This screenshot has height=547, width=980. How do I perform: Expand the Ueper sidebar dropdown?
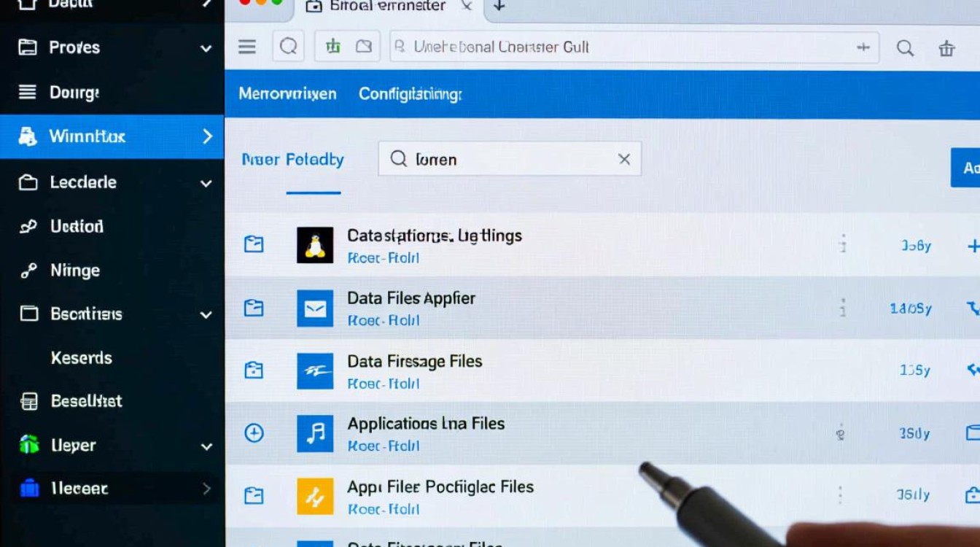pyautogui.click(x=206, y=446)
